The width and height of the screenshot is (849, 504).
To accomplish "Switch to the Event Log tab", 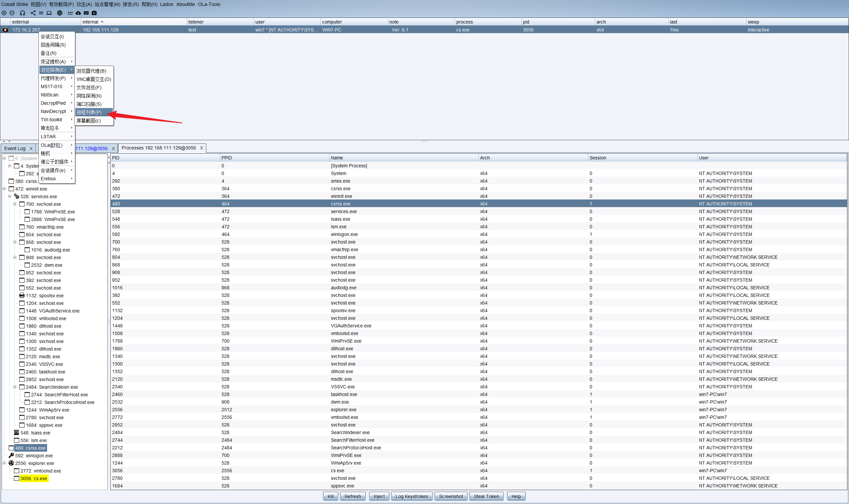I will coord(15,148).
